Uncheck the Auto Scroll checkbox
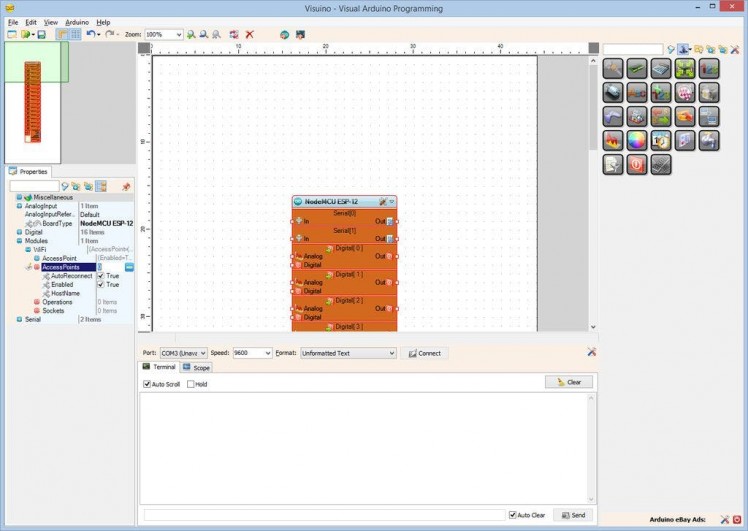This screenshot has width=748, height=531. coord(147,384)
